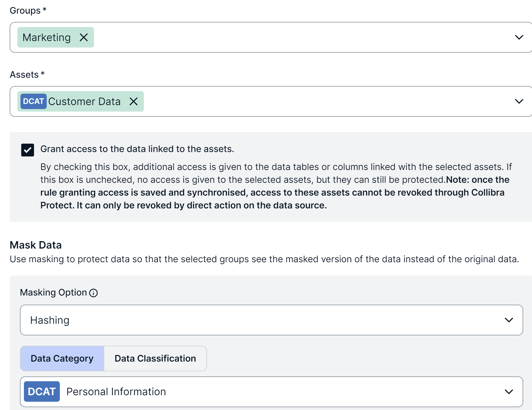Viewport: 532px width, 410px height.
Task: Click the DCAT badge beside Personal Information
Action: (x=42, y=391)
